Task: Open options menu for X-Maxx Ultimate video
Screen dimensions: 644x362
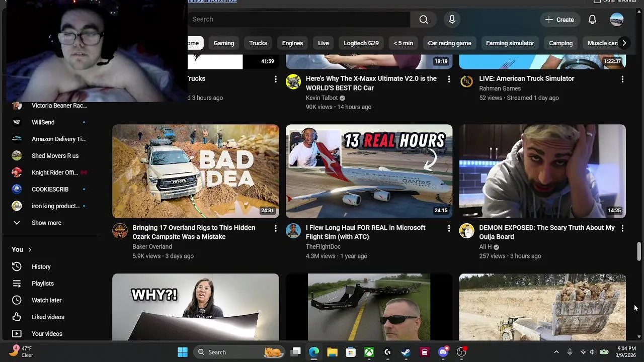Action: 449,79
